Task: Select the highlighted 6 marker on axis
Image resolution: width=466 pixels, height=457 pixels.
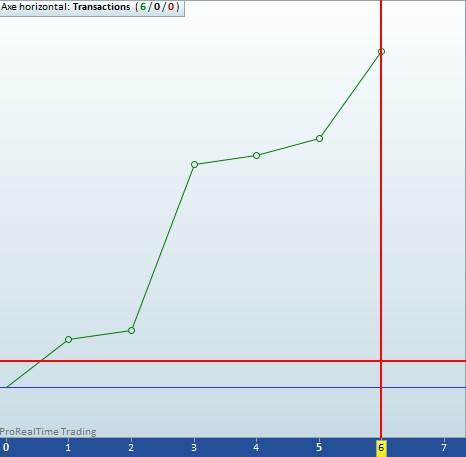Action: [x=381, y=448]
